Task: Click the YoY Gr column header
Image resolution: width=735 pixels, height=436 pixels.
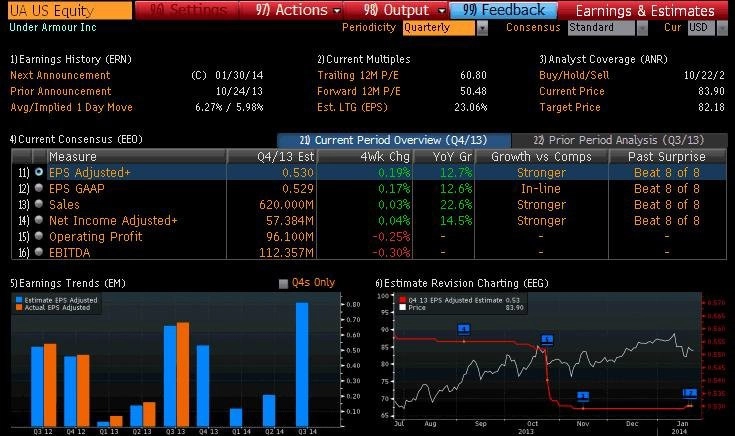Action: tap(444, 156)
